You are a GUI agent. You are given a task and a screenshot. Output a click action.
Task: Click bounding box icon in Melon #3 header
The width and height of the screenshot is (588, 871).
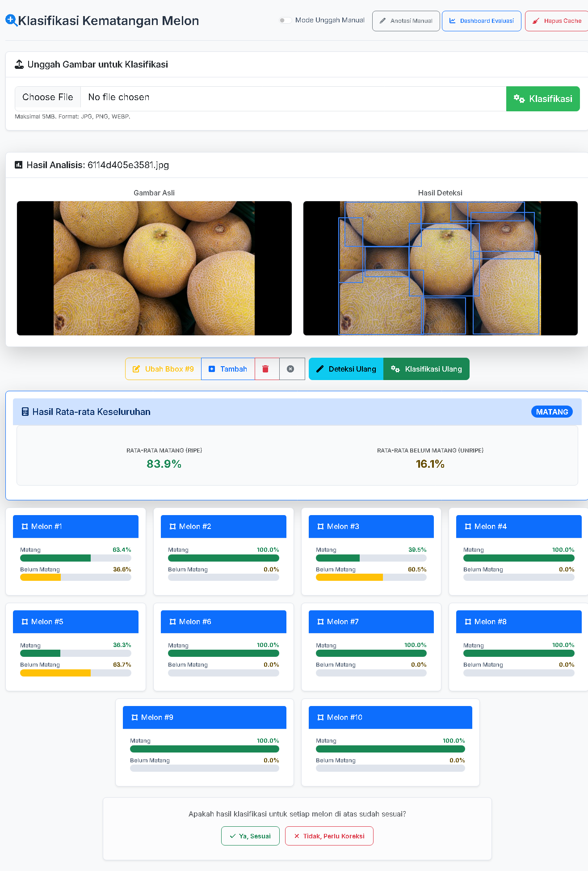click(320, 527)
